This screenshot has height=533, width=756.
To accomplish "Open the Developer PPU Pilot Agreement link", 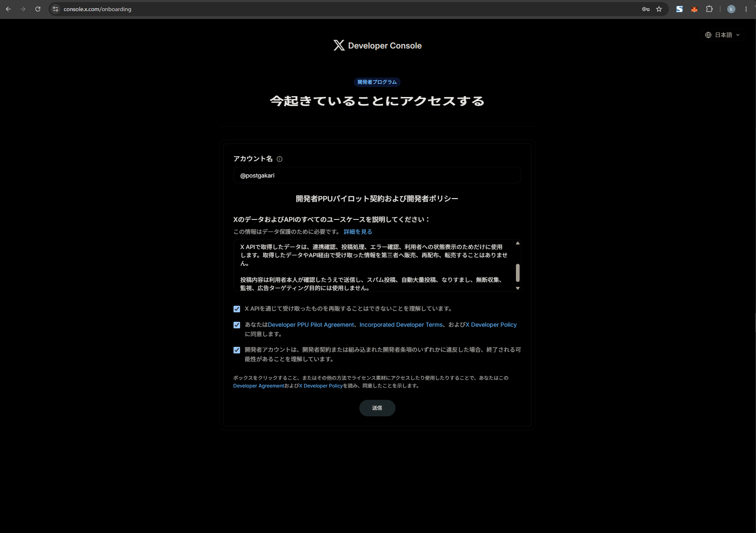I will tap(311, 325).
